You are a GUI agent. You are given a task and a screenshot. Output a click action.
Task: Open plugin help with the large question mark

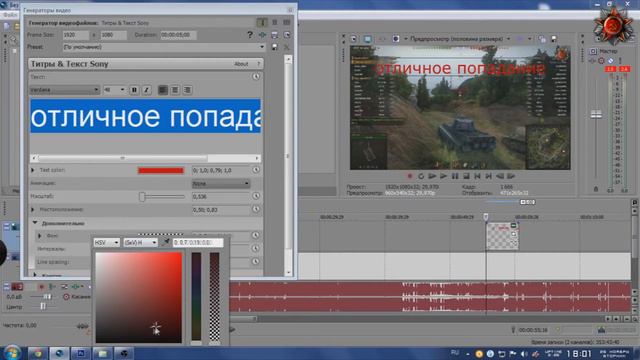[250, 35]
